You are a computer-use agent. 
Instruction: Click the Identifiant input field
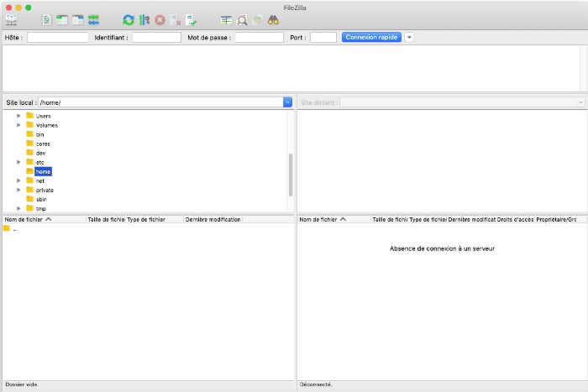(x=156, y=38)
